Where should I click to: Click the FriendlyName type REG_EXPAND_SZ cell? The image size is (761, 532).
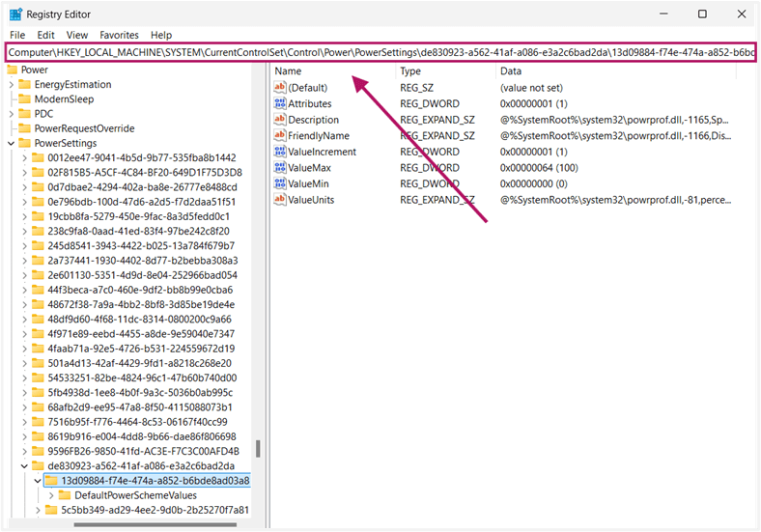click(x=437, y=135)
